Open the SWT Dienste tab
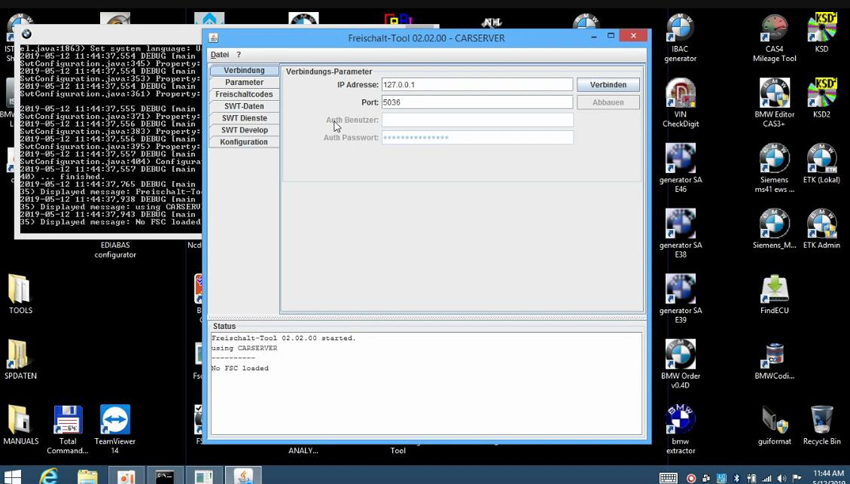 [244, 118]
